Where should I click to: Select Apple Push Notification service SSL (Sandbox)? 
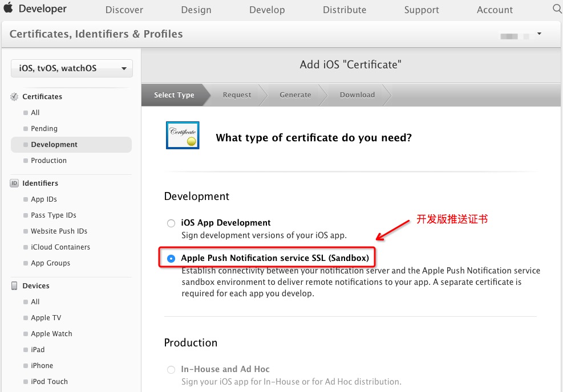point(171,258)
